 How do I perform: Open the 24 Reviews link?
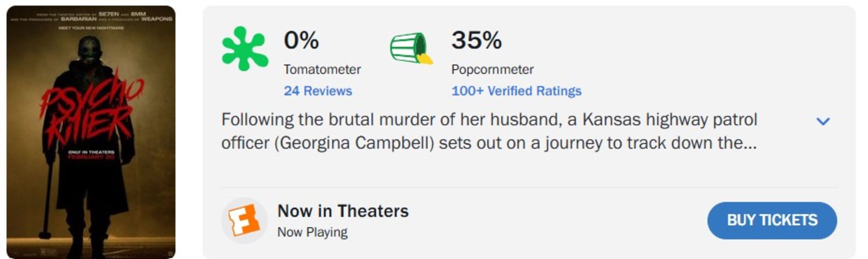[x=318, y=91]
